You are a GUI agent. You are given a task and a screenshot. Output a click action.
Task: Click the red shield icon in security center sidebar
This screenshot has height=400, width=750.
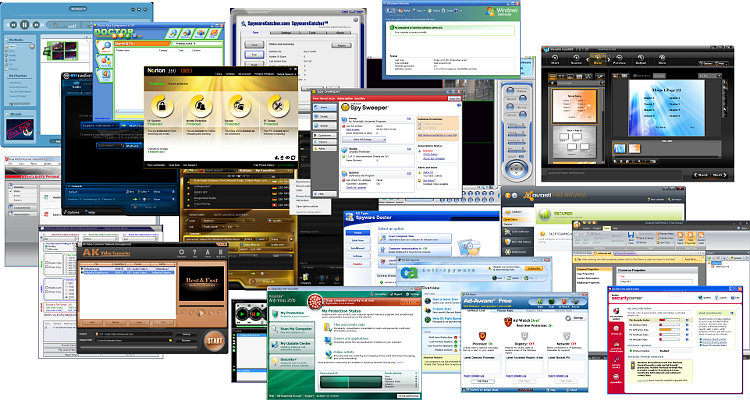(616, 312)
